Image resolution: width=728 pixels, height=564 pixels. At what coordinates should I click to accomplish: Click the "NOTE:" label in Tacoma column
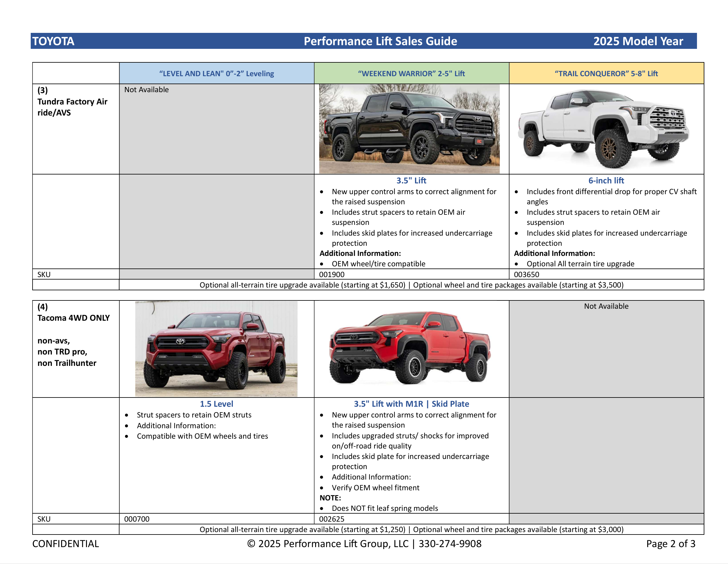[330, 498]
